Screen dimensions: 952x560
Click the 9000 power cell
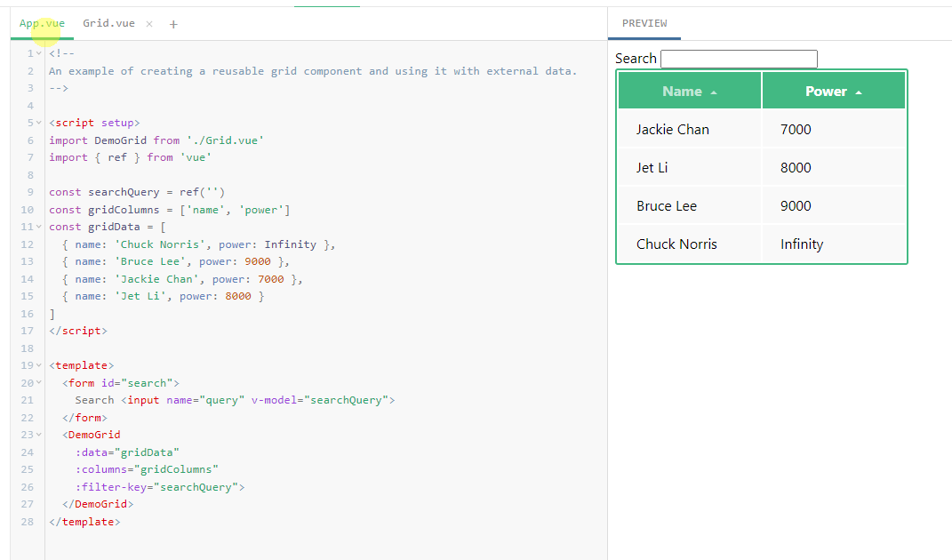tap(834, 206)
